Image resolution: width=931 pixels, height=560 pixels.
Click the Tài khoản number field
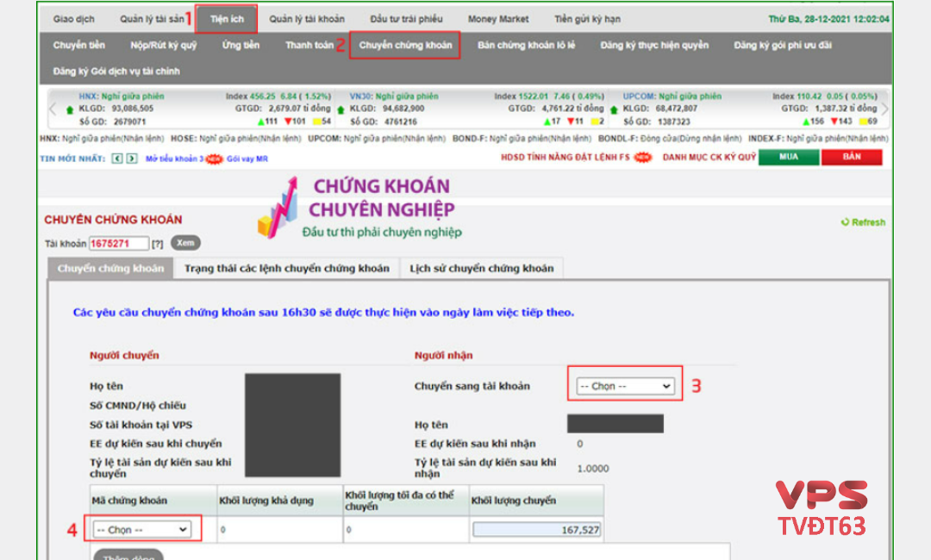click(119, 243)
